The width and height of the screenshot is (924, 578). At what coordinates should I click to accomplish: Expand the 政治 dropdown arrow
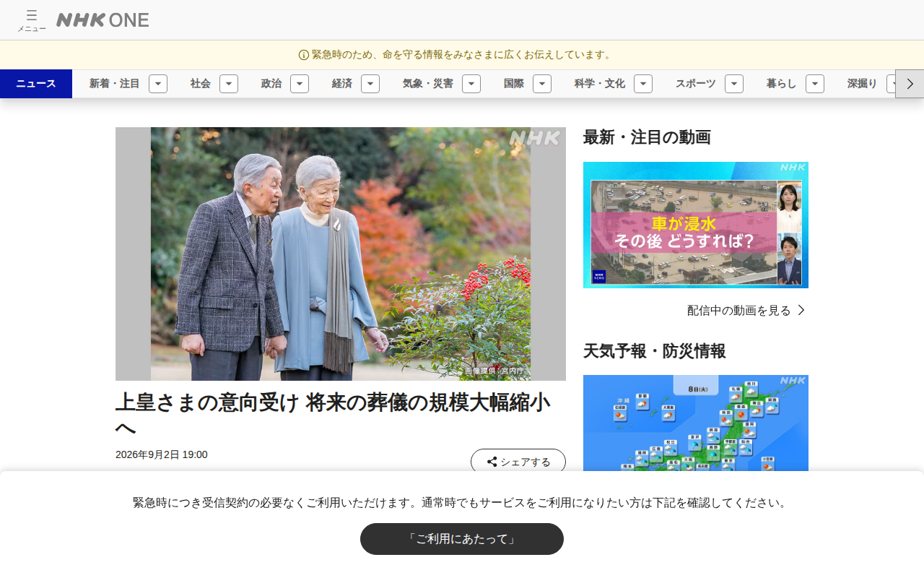coord(300,84)
